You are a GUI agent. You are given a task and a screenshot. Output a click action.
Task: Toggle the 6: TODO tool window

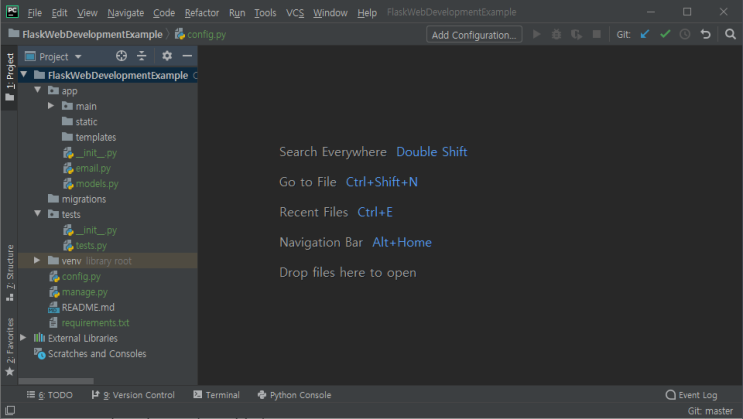coord(50,395)
